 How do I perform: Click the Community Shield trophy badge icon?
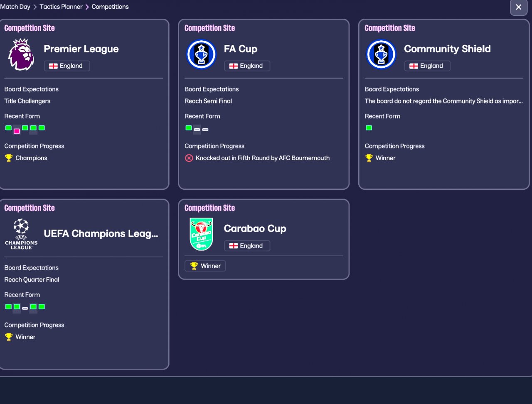(382, 54)
